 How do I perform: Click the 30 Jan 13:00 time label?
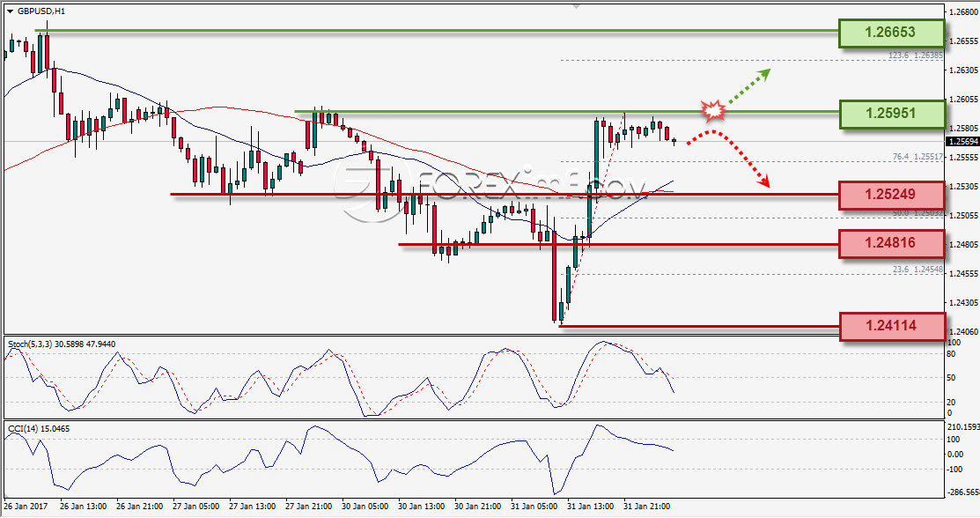click(x=421, y=507)
